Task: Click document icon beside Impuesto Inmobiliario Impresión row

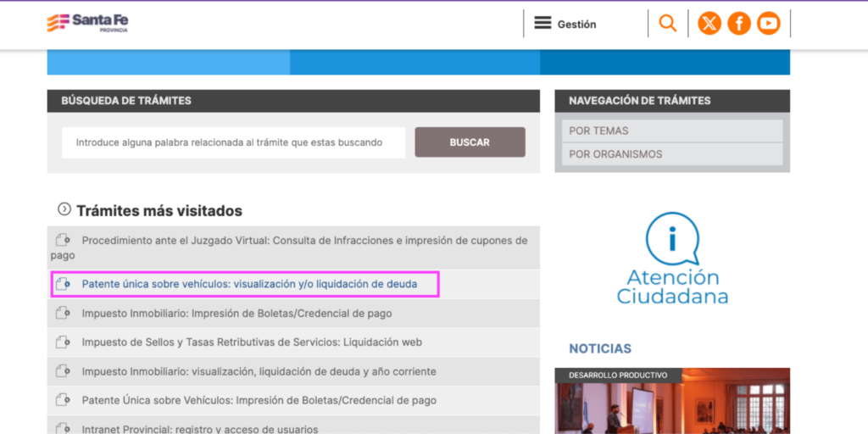Action: [x=63, y=313]
